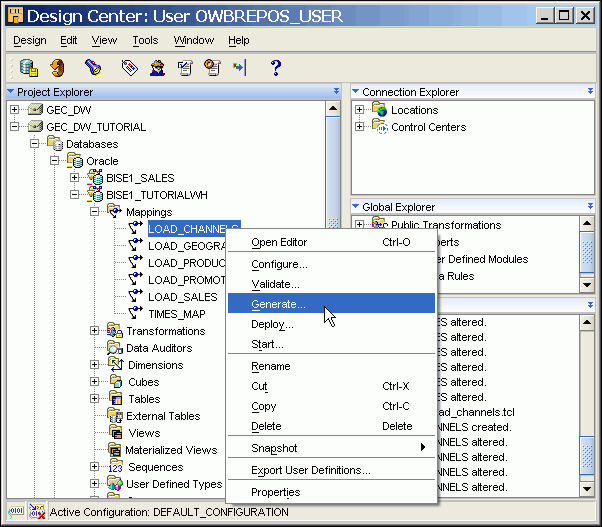
Task: Open the Tools menu
Action: coord(146,40)
